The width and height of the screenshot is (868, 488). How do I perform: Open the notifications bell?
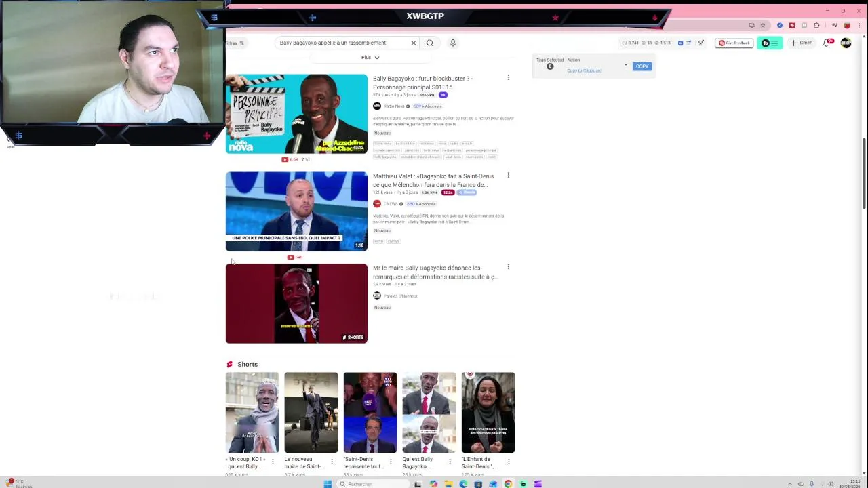pos(827,43)
